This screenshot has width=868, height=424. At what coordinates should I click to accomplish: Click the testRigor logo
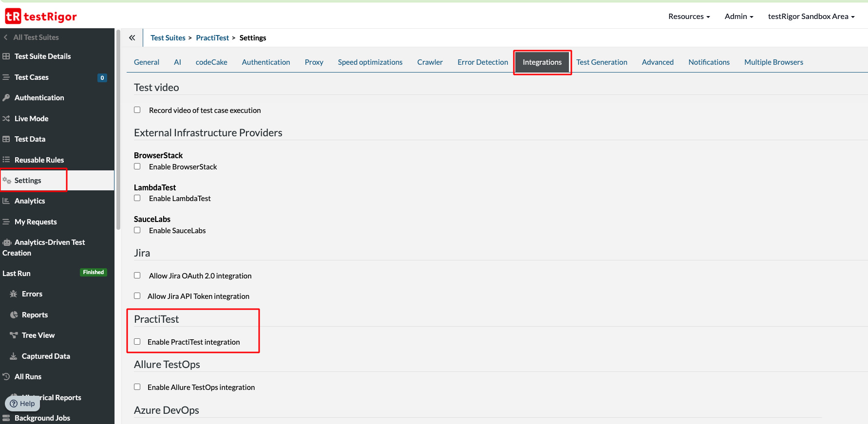41,17
